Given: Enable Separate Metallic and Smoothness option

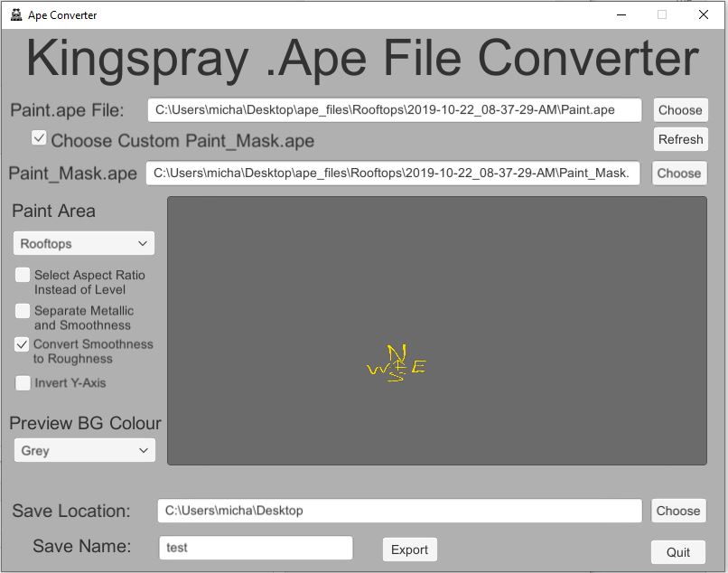Looking at the screenshot, I should pos(23,311).
